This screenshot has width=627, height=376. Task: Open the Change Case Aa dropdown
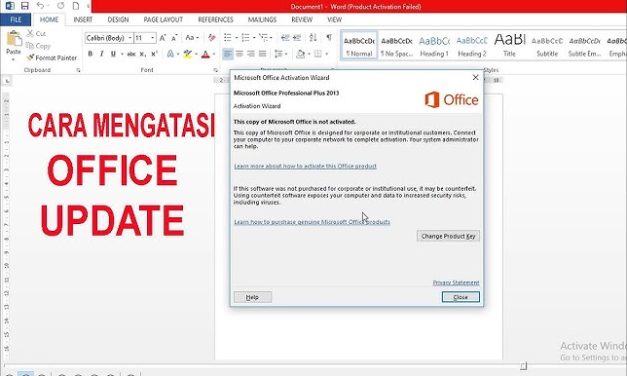pyautogui.click(x=192, y=38)
